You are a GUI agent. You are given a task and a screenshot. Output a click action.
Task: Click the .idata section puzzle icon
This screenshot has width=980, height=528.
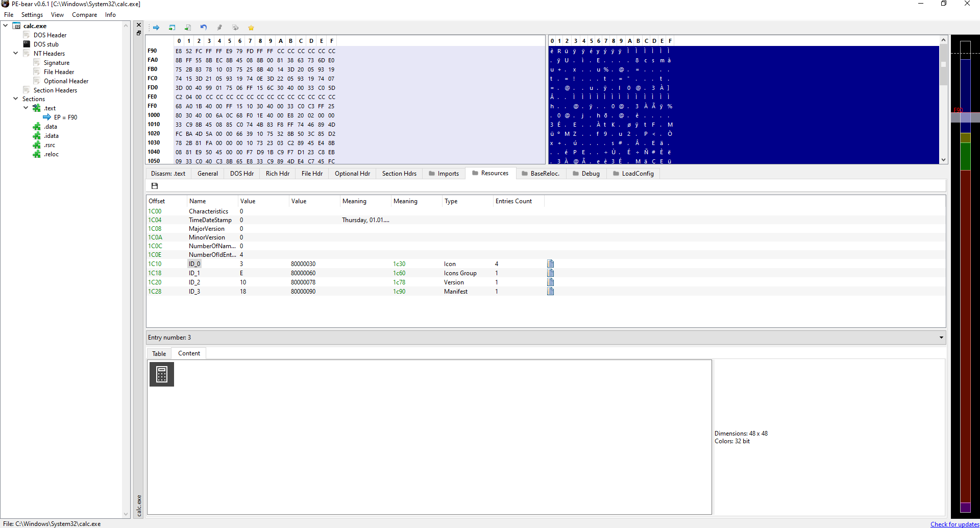tap(37, 135)
